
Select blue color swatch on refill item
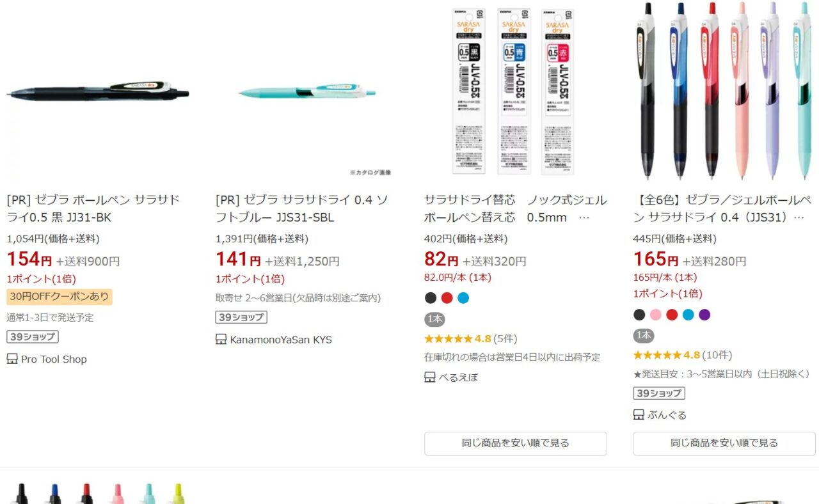463,298
